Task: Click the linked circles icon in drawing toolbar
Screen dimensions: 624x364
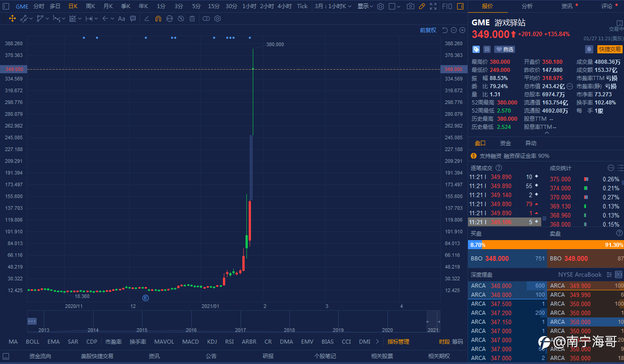Action: 206,19
